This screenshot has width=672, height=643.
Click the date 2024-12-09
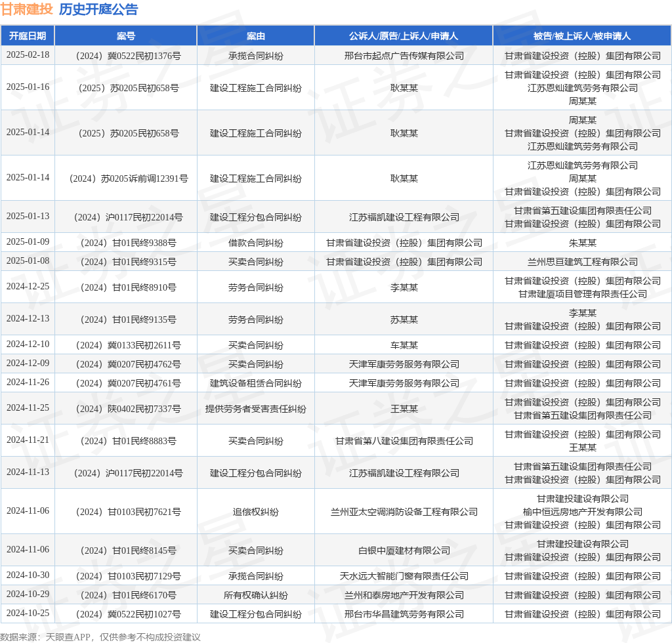click(28, 363)
